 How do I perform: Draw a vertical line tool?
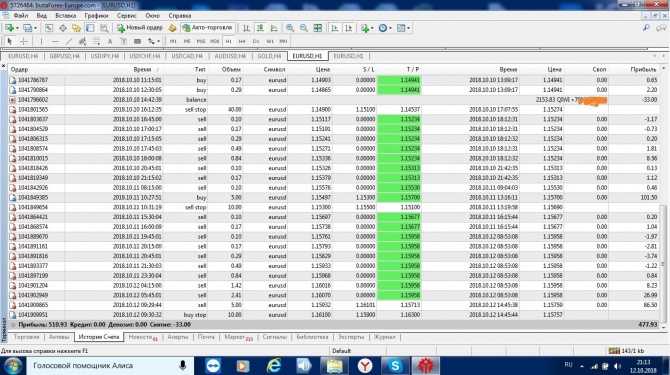[x=41, y=41]
